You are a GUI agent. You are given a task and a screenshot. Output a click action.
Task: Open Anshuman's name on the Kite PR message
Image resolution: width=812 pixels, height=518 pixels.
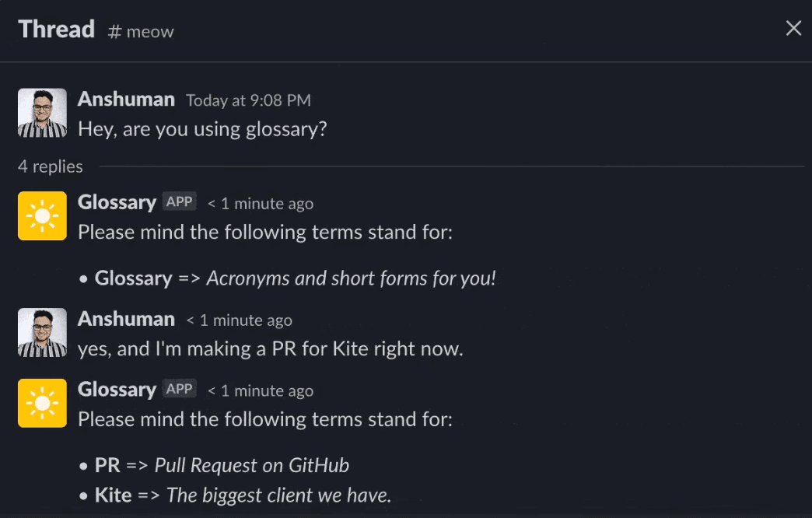click(126, 320)
